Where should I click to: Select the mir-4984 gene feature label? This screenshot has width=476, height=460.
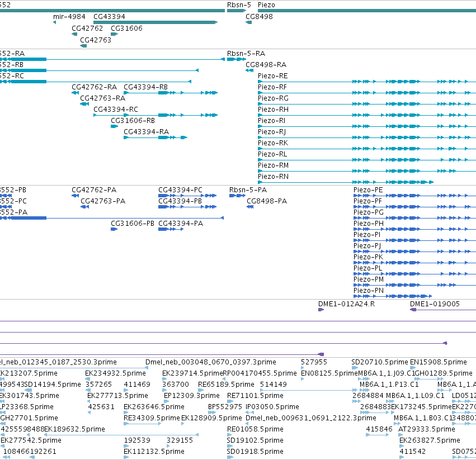coord(69,16)
